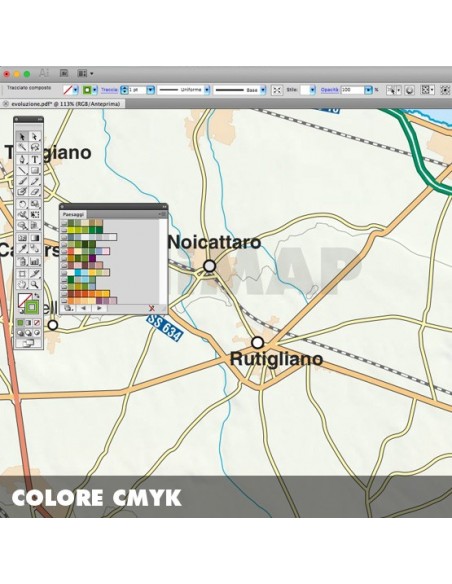
Task: Choose the Eyedropper tool
Action: click(22, 248)
